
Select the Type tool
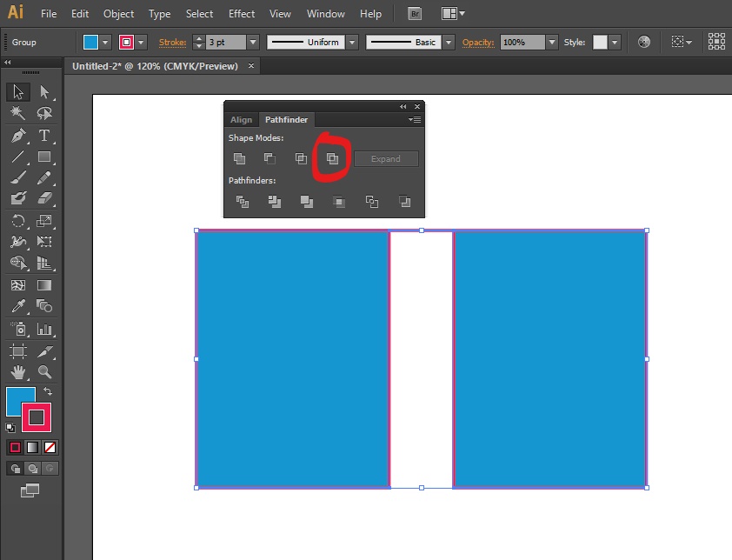(x=44, y=136)
